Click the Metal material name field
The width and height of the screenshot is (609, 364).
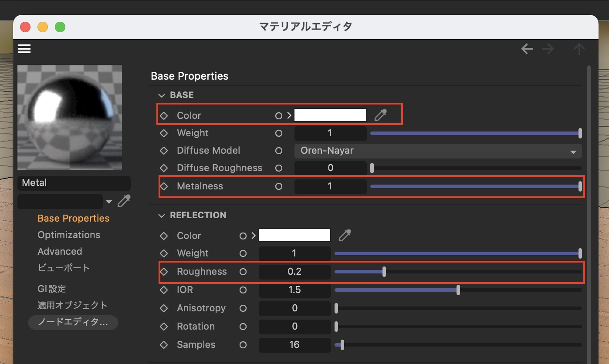pyautogui.click(x=74, y=183)
